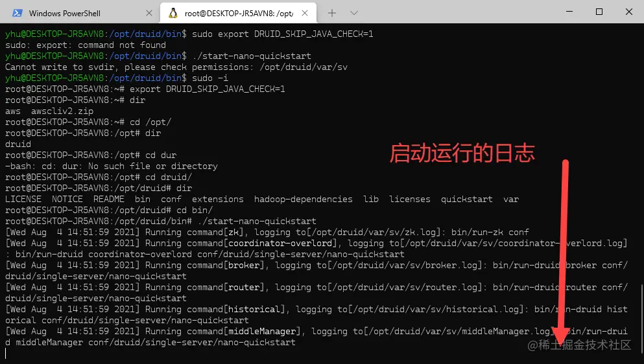
Task: Click the '/opt/druid/var/sv/historical.log' path
Action: [435, 310]
